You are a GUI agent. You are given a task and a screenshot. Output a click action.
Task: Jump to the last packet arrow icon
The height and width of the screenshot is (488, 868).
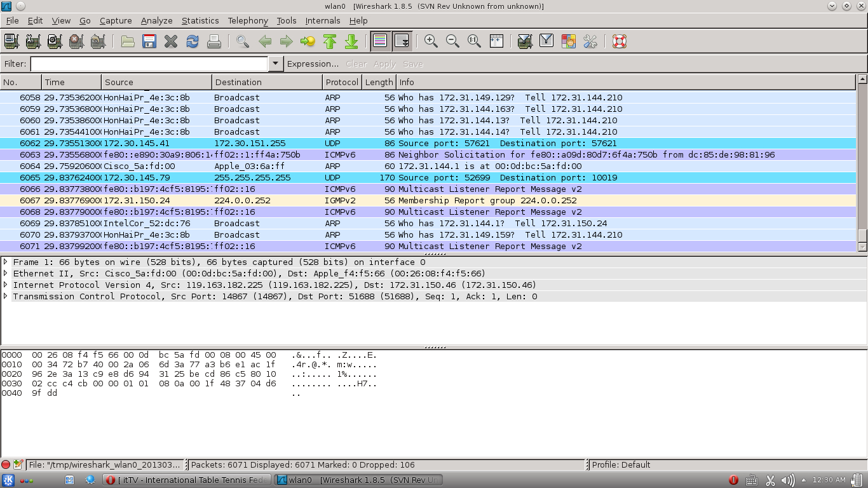point(351,41)
